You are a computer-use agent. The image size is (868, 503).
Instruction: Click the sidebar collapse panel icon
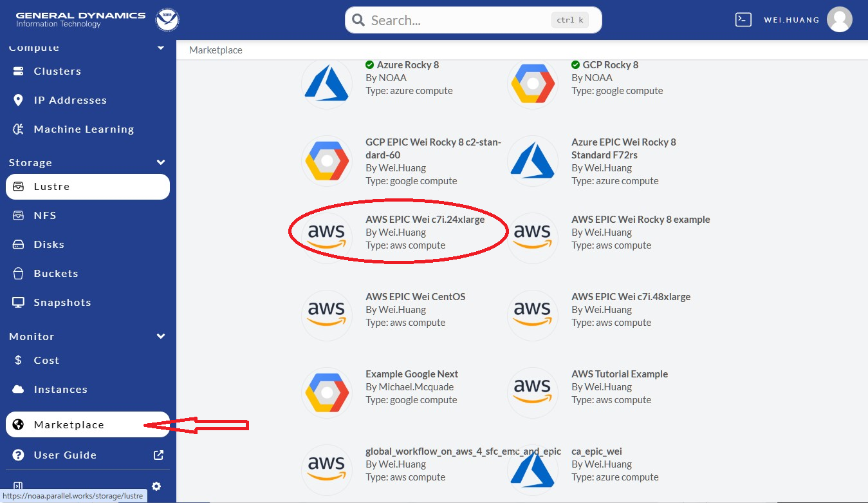point(18,486)
